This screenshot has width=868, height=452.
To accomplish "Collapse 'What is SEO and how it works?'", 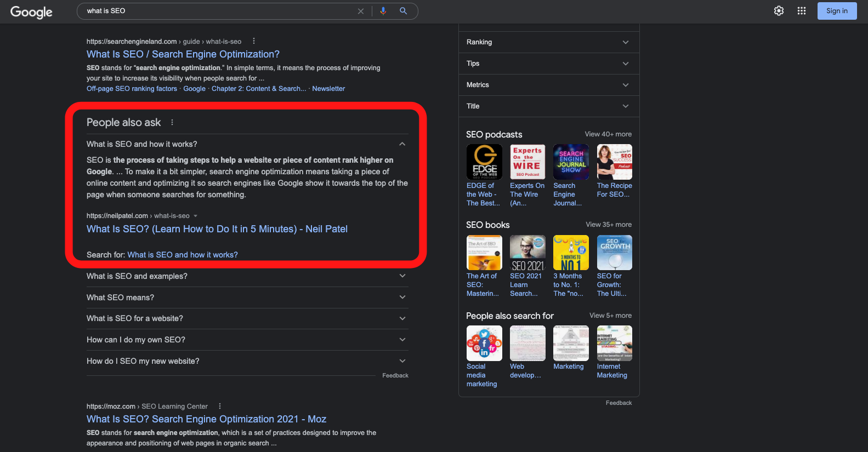I will 247,144.
